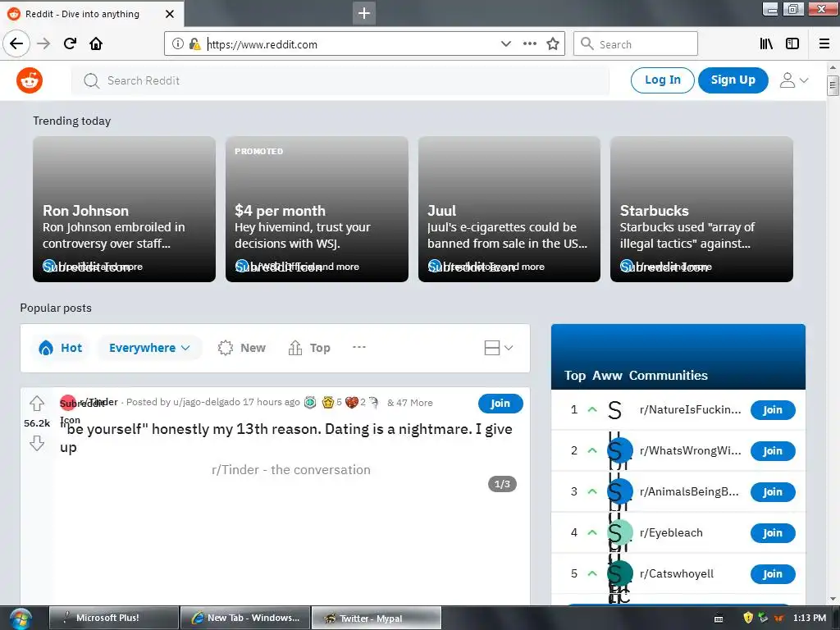Click the Search Reddit input field
Image resolution: width=840 pixels, height=630 pixels.
click(340, 81)
